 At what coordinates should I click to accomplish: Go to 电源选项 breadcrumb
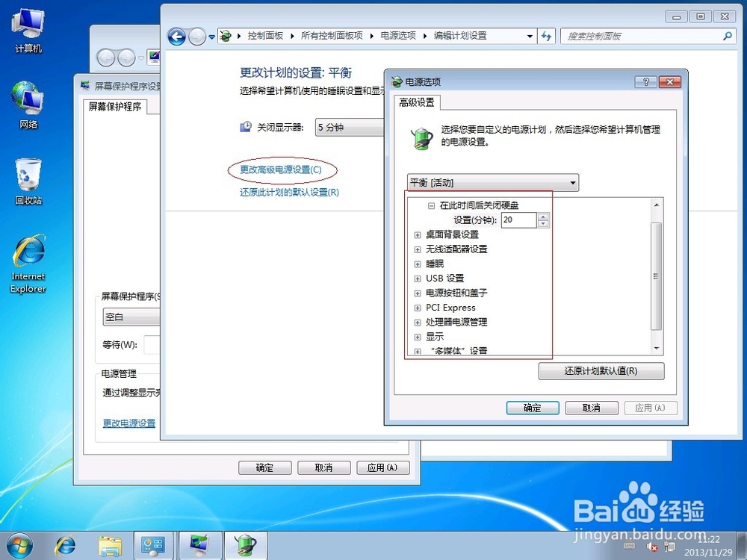pyautogui.click(x=398, y=36)
